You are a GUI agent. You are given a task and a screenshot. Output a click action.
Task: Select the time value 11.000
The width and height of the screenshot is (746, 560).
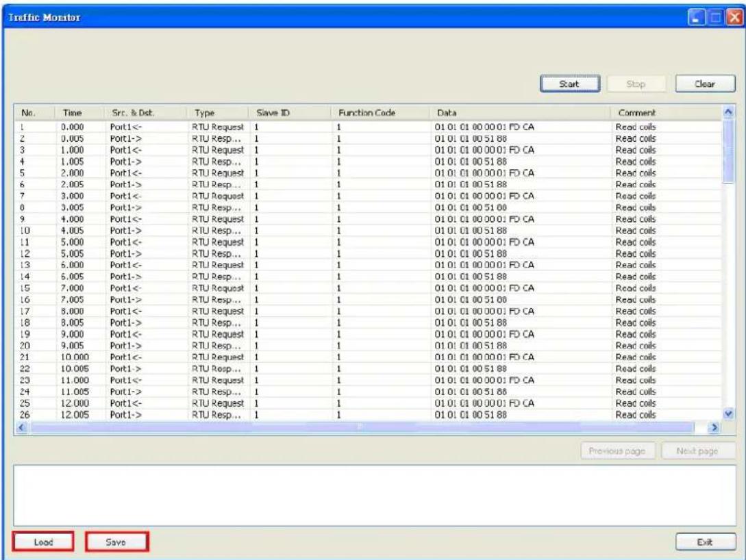[75, 381]
